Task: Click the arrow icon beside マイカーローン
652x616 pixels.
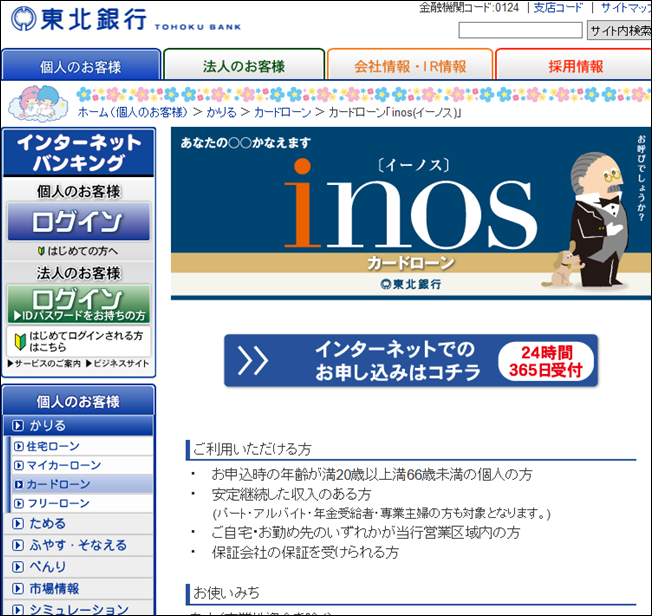Action: pyautogui.click(x=19, y=465)
